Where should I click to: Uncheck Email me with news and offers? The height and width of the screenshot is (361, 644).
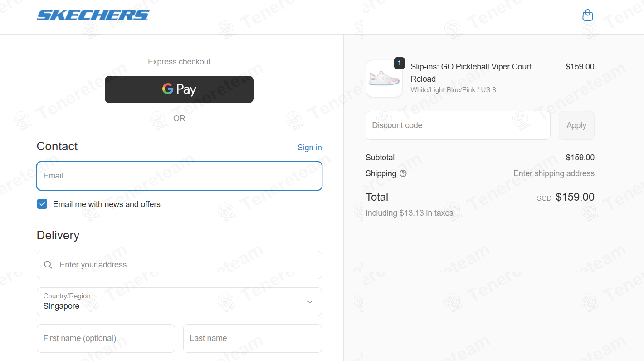[x=42, y=204]
